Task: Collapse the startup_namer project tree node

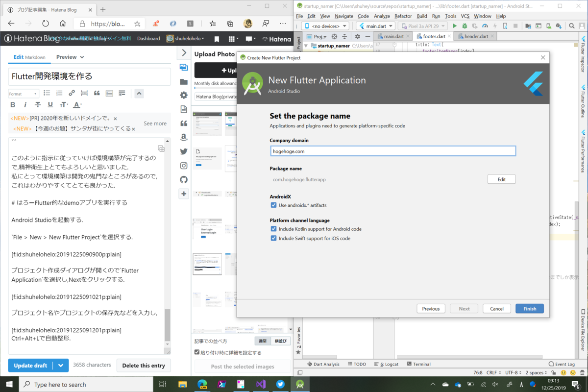Action: [x=306, y=46]
